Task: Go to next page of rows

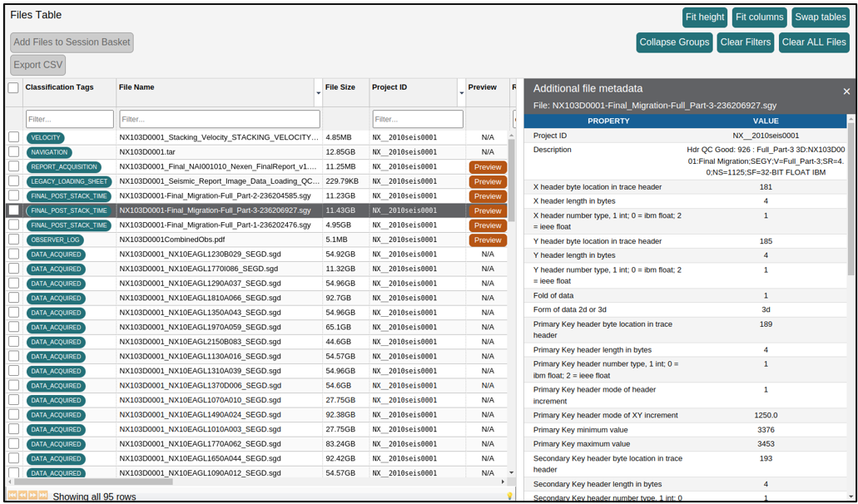Action: [x=32, y=495]
